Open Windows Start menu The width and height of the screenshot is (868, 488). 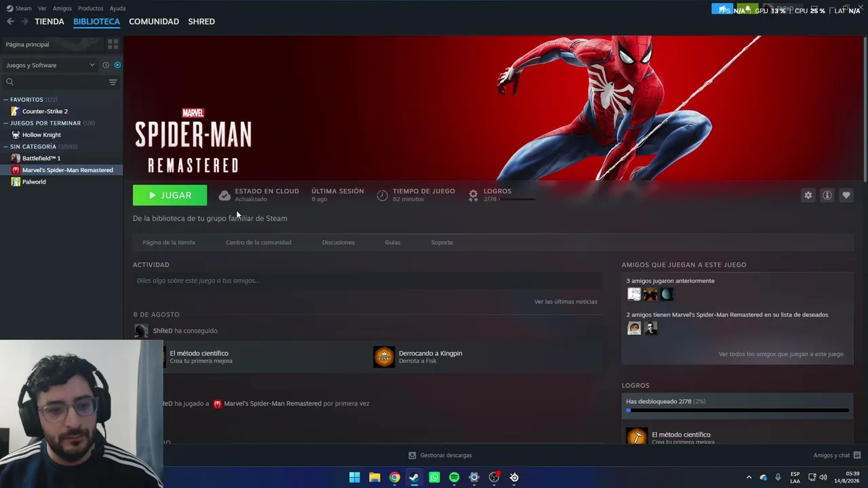point(355,477)
